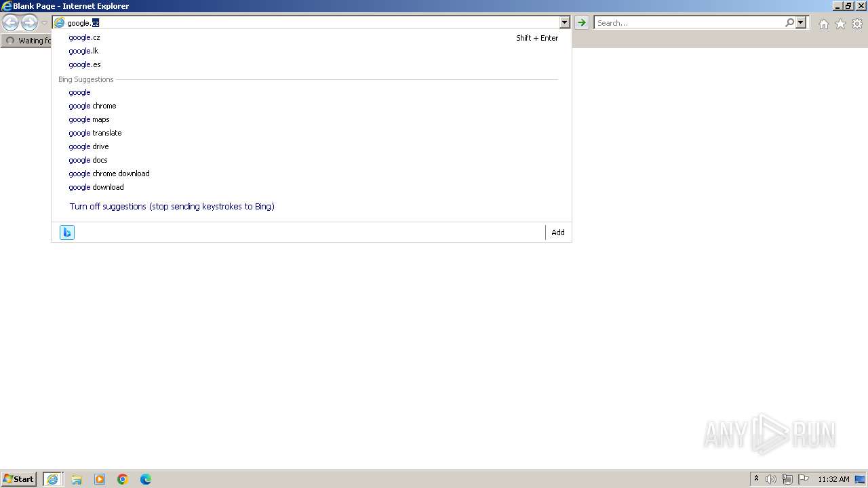Click the volume speaker tray icon
This screenshot has width=868, height=488.
(771, 479)
